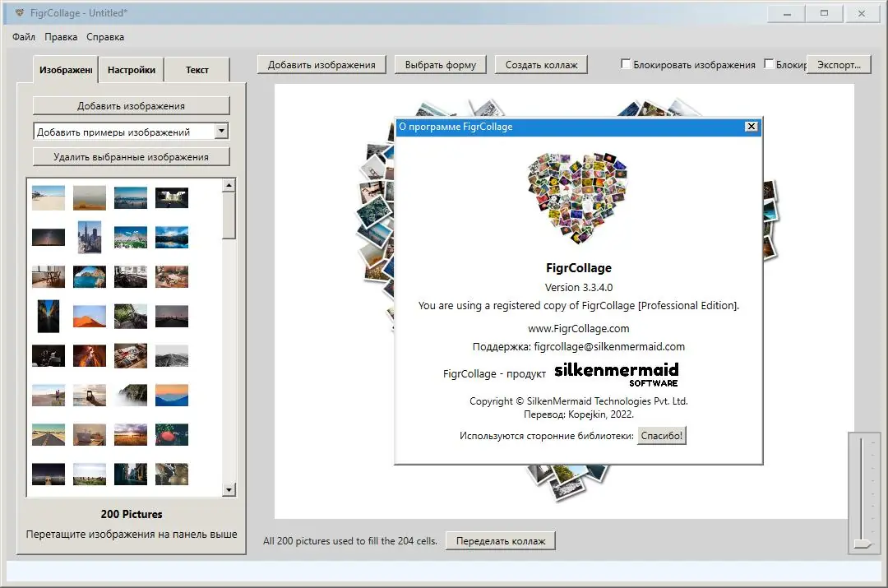The width and height of the screenshot is (888, 588).
Task: Select the laptop on desk thumbnail
Action: 90,434
